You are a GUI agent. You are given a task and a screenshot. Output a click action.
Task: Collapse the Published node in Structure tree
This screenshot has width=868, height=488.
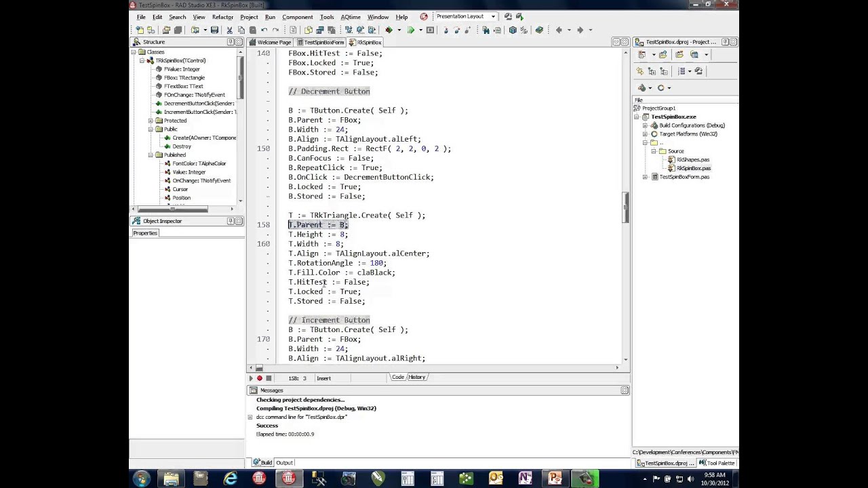(150, 155)
